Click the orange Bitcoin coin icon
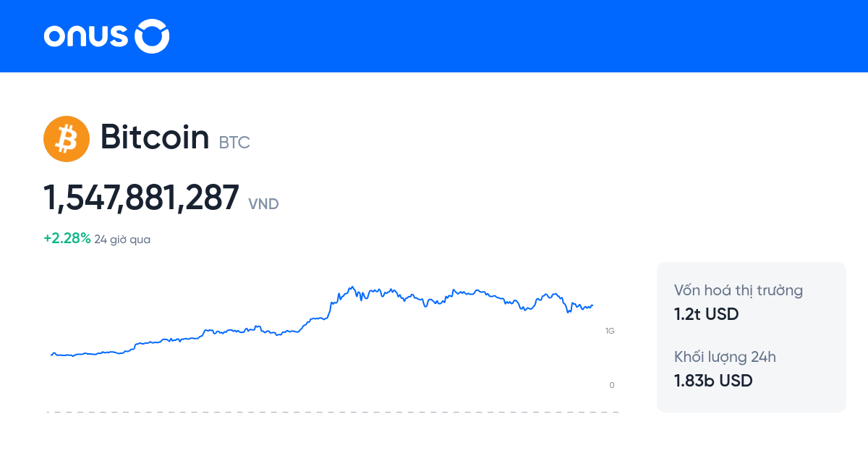The image size is (868, 456). click(x=67, y=139)
